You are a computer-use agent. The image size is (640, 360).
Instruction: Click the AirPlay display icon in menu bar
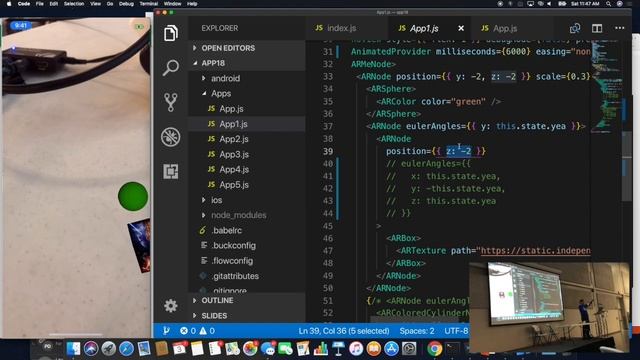[530, 4]
